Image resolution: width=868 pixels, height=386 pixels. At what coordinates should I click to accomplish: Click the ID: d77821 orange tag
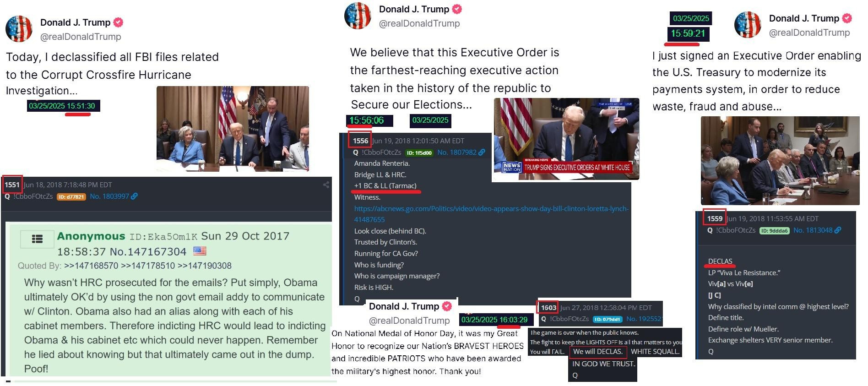pyautogui.click(x=71, y=197)
